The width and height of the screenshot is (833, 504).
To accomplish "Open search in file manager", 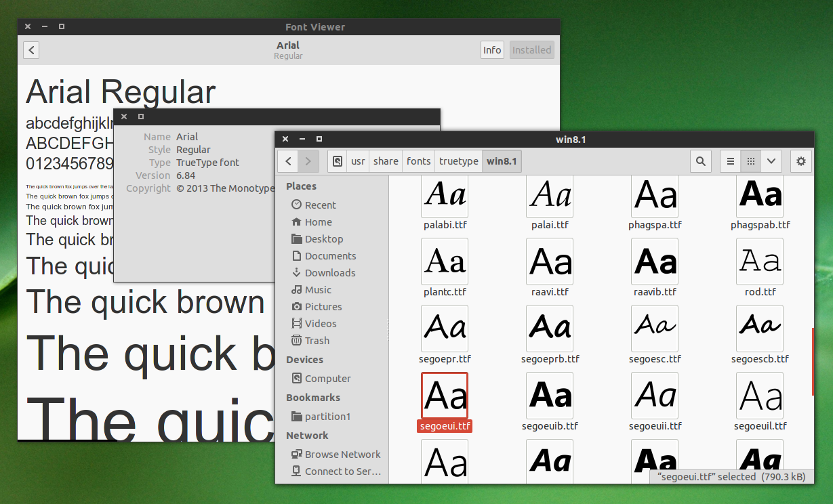I will pos(701,161).
